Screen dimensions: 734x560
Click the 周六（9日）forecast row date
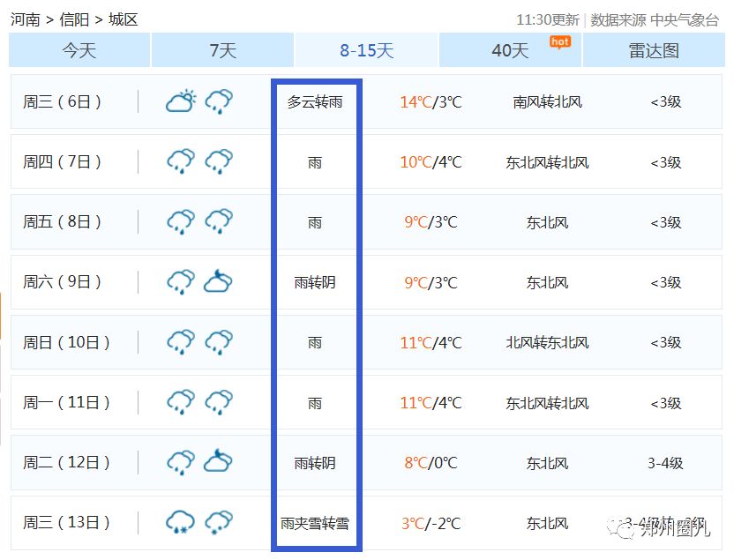[x=62, y=282]
